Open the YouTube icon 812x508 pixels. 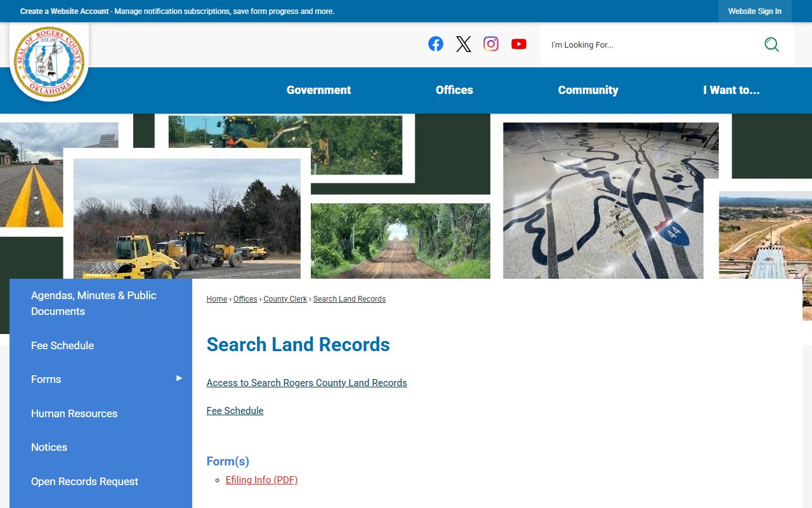click(519, 44)
